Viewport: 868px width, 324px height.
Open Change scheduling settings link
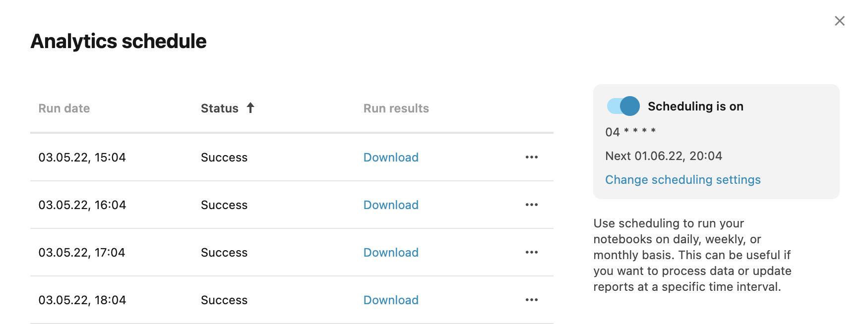click(x=682, y=180)
